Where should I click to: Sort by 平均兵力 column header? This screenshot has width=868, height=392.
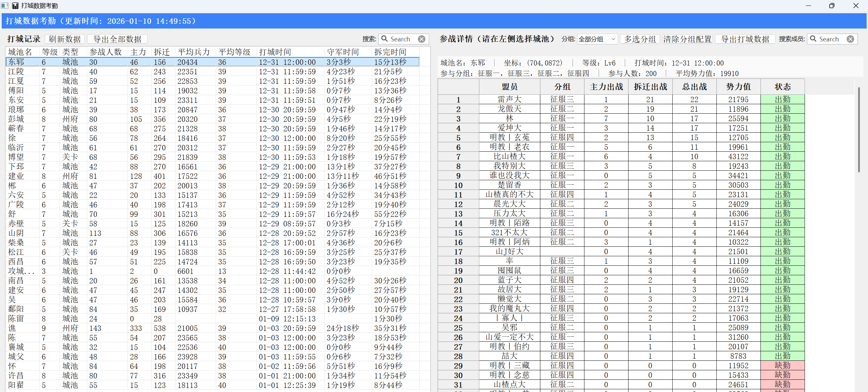pos(195,52)
